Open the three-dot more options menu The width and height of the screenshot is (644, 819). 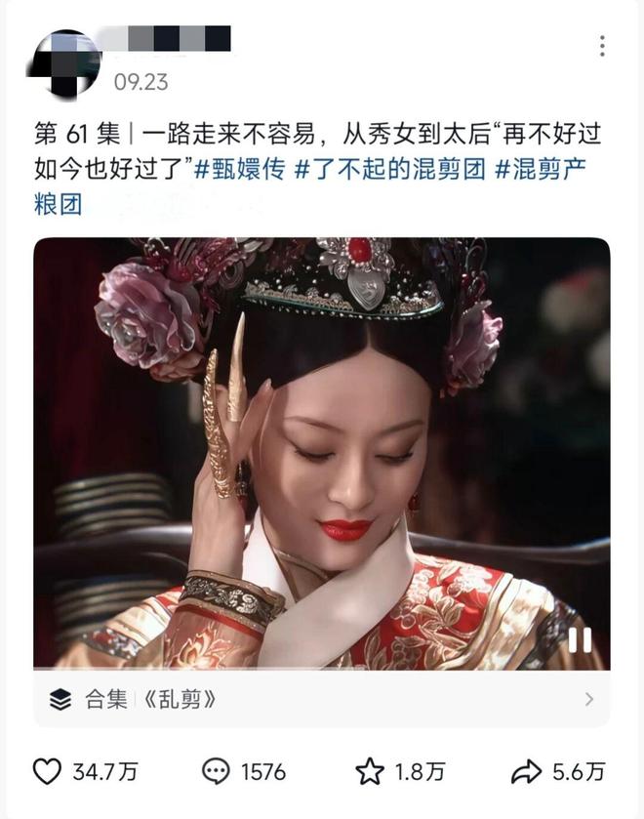click(x=602, y=46)
